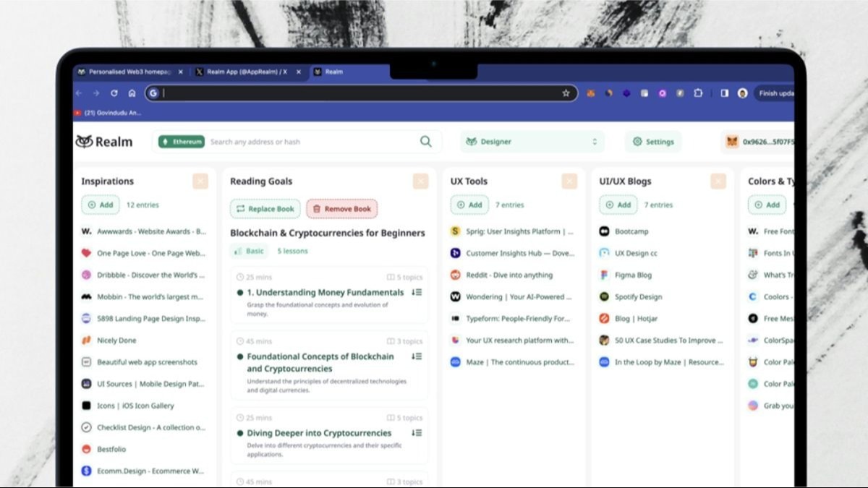Open the MetaMask wallet address button
The image size is (868, 488).
pos(759,142)
